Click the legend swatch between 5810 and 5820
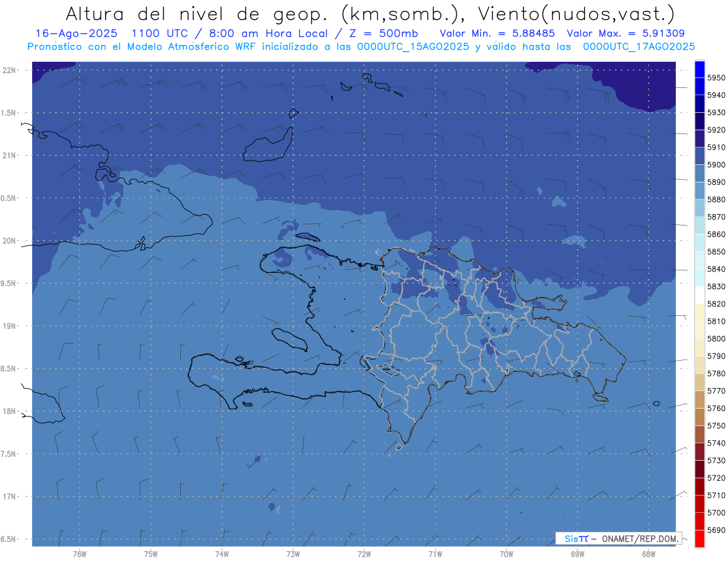This screenshot has width=728, height=562. [699, 312]
